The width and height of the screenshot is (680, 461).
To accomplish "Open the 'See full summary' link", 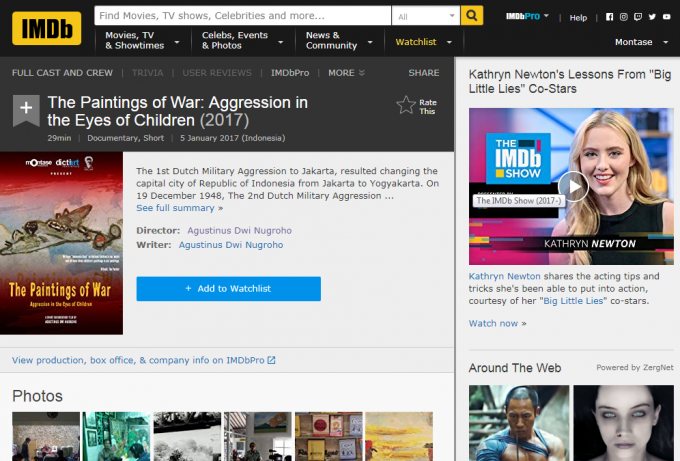I will [179, 208].
